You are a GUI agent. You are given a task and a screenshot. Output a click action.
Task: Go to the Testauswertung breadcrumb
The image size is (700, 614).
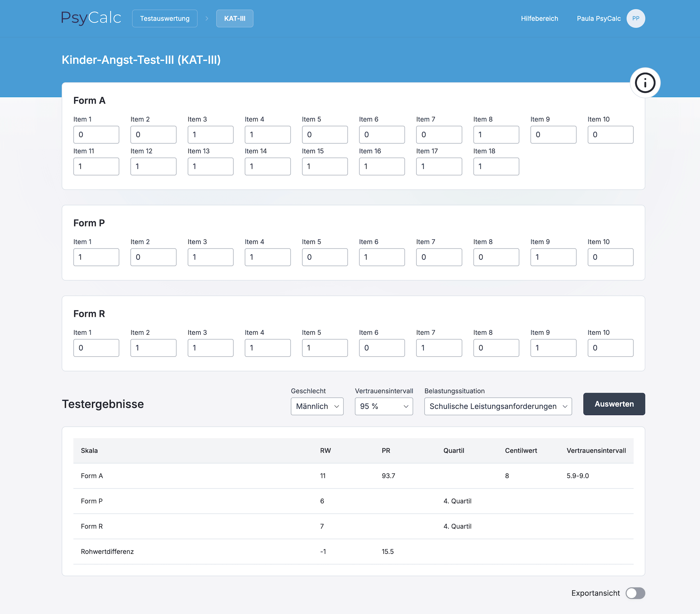(164, 18)
